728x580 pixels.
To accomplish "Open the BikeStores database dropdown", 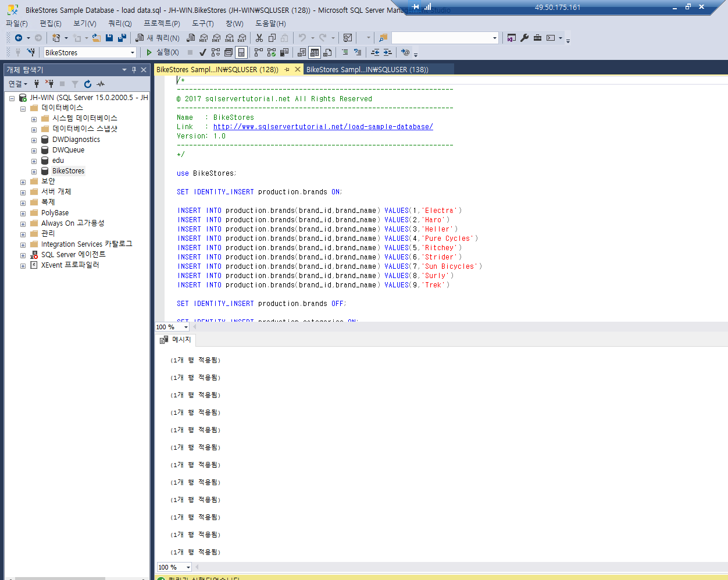I will click(133, 52).
